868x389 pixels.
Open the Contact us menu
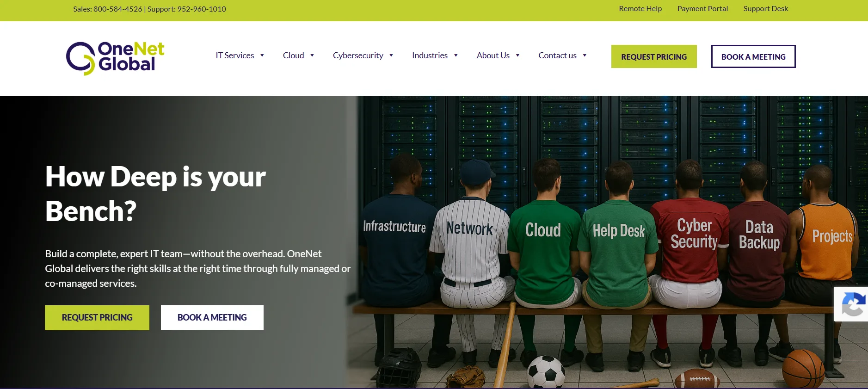(557, 56)
